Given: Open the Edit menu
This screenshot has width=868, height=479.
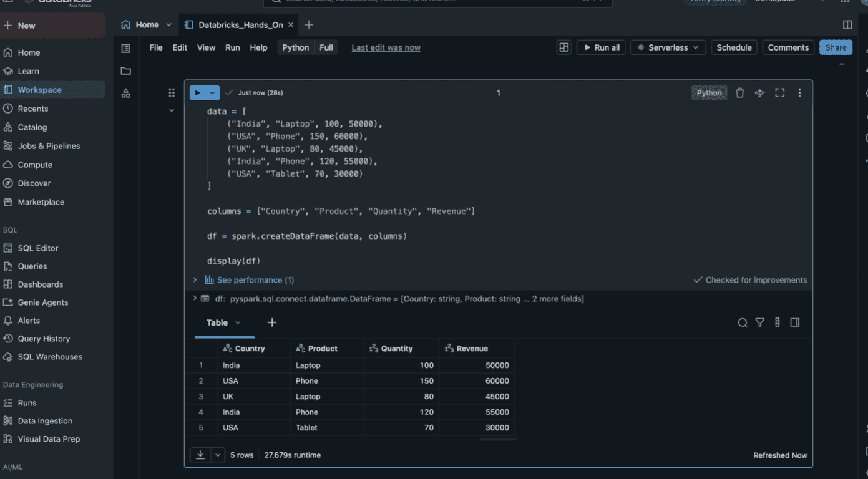Looking at the screenshot, I should coord(180,47).
